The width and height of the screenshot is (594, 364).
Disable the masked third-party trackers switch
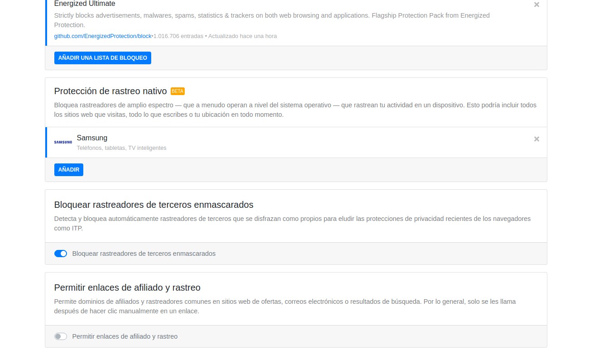click(x=61, y=254)
